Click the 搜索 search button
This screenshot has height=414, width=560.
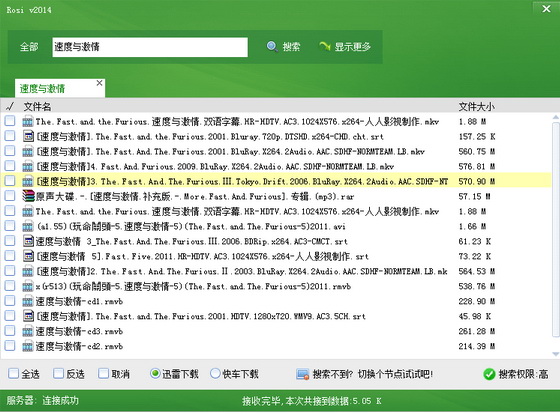click(x=284, y=46)
